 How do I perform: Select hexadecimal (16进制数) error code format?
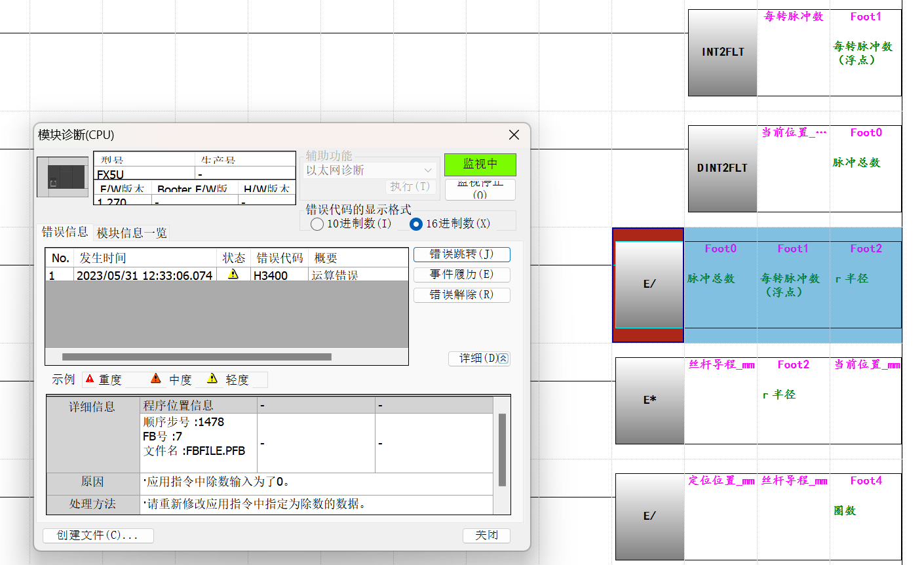click(416, 224)
